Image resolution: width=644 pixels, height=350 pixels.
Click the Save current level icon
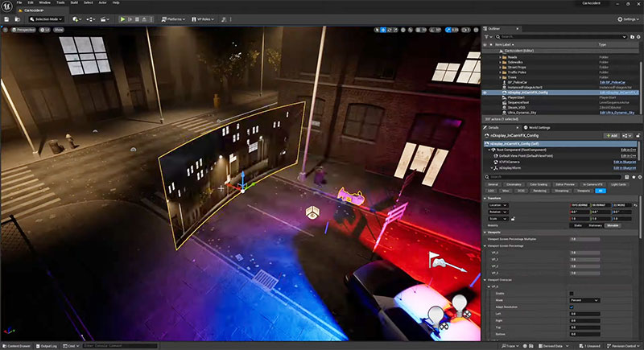(x=6, y=18)
